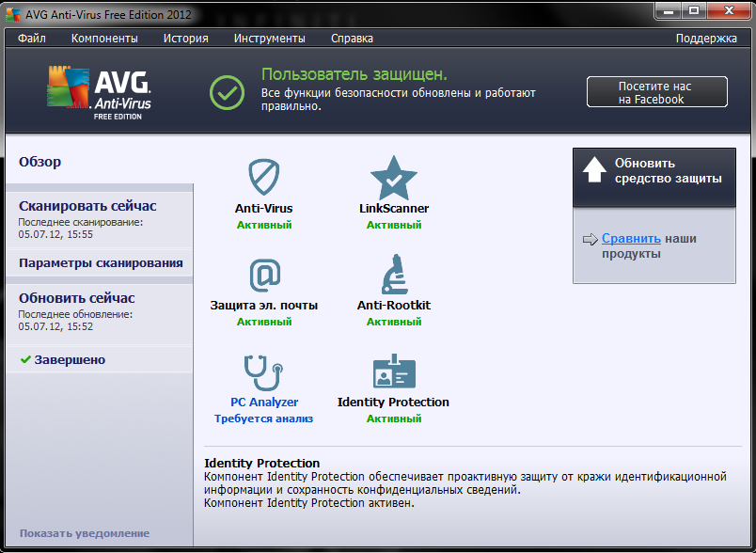The width and height of the screenshot is (756, 553).
Task: Open the Компоненты menu
Action: click(104, 38)
